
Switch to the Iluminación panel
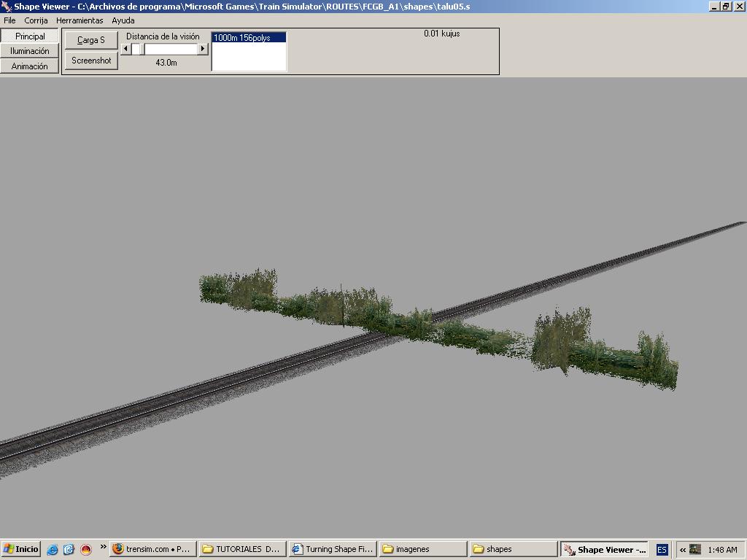[30, 51]
